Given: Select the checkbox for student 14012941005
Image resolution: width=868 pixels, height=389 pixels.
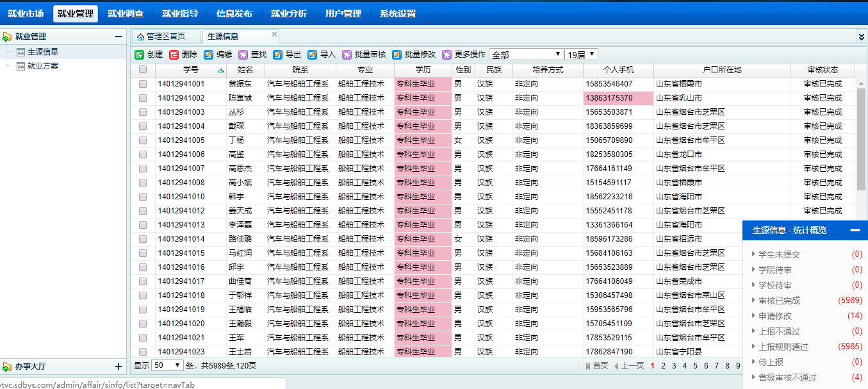Looking at the screenshot, I should (143, 140).
